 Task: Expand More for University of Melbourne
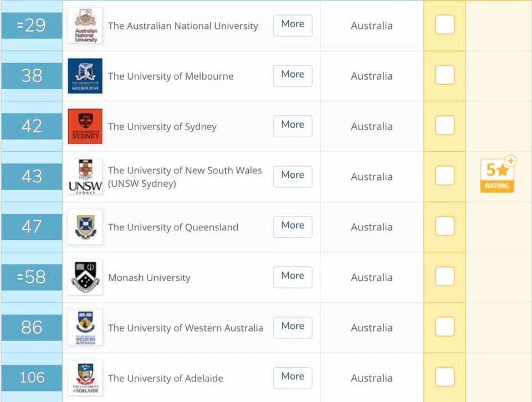coord(293,76)
